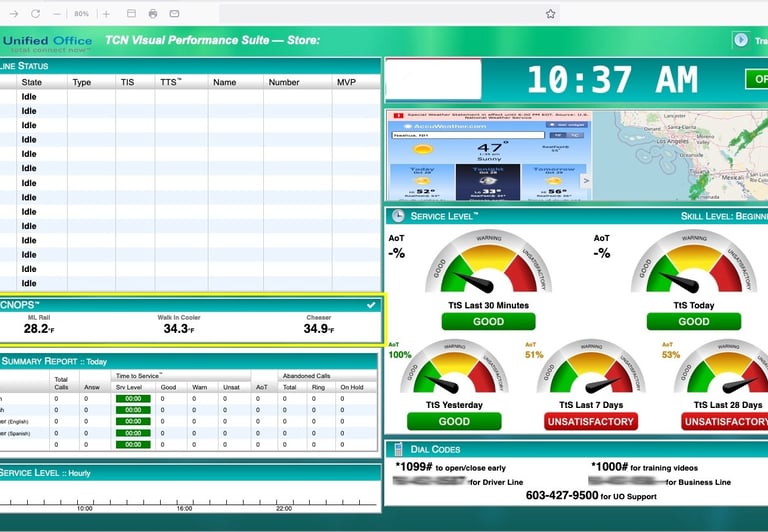Click the TtS Yesterday gauge
The image size is (768, 532).
(x=454, y=367)
